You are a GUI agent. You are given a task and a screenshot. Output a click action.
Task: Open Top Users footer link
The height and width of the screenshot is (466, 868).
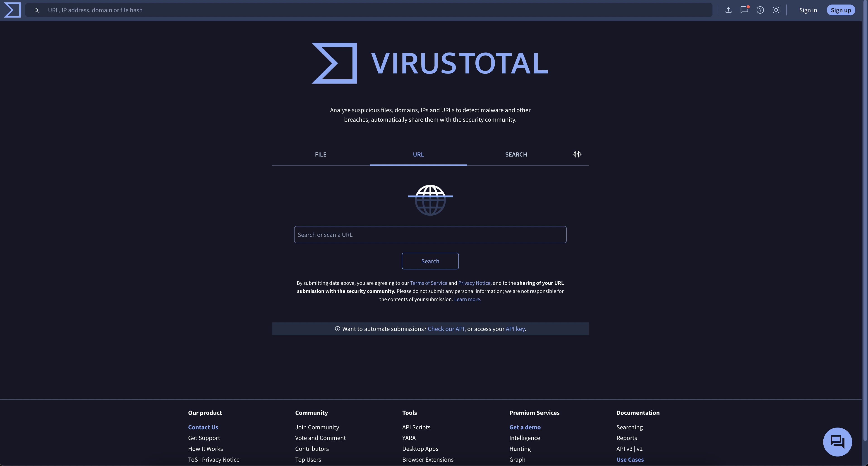pyautogui.click(x=308, y=460)
